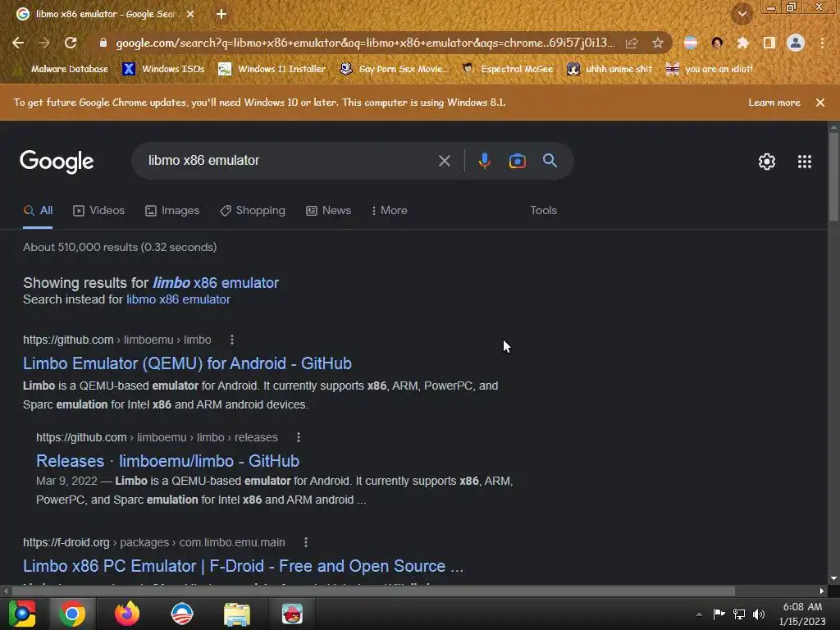Open the Windows 11 Installer bookmark
The height and width of the screenshot is (630, 840).
[x=272, y=69]
